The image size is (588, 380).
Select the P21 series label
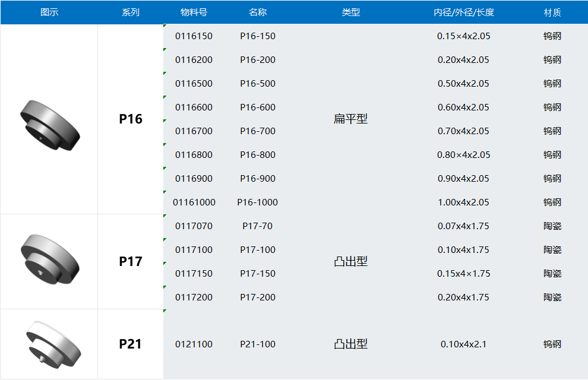(131, 344)
